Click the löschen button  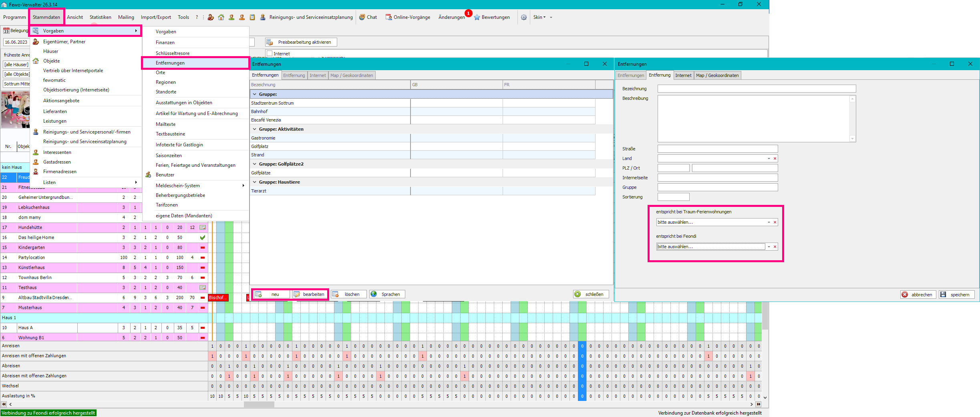point(348,294)
